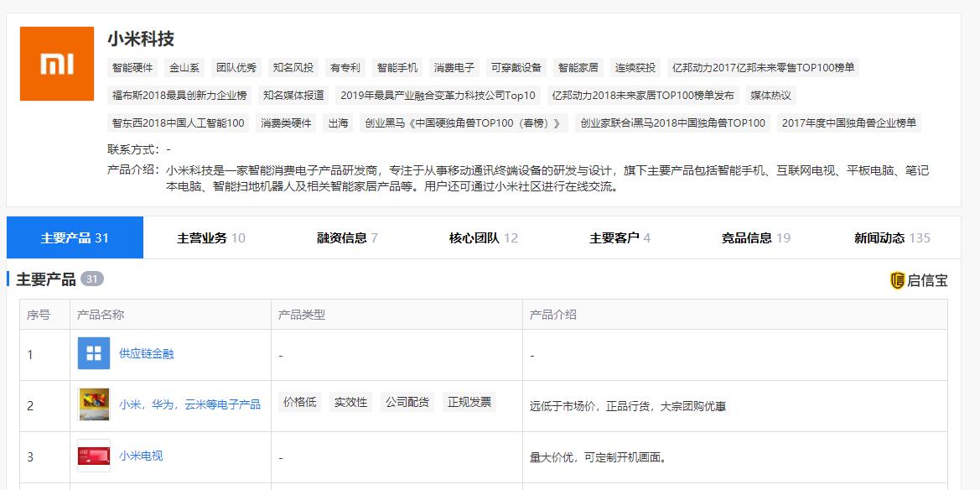Screen dimensions: 980x490
Task: View the 主要客户 tab
Action: pyautogui.click(x=620, y=237)
